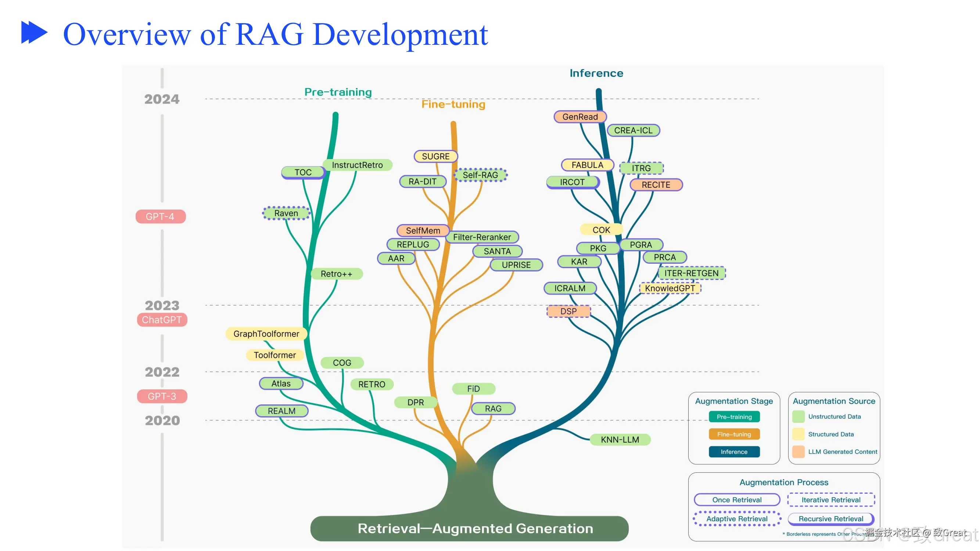Click the KNN-LLM node label

620,440
